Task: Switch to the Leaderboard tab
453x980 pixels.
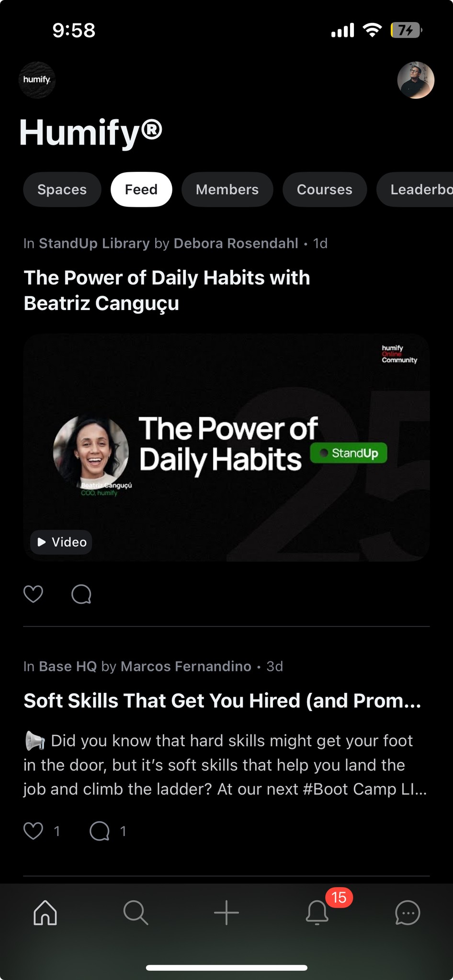Action: [x=415, y=189]
